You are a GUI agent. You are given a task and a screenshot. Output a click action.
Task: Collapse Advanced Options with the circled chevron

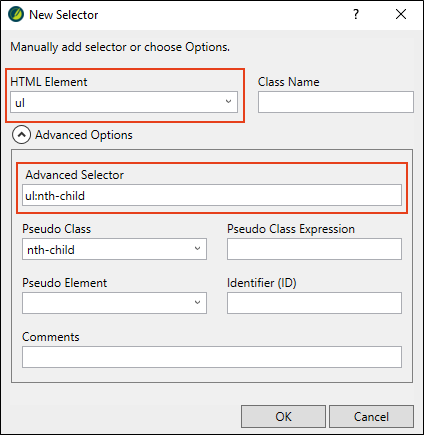(21, 135)
